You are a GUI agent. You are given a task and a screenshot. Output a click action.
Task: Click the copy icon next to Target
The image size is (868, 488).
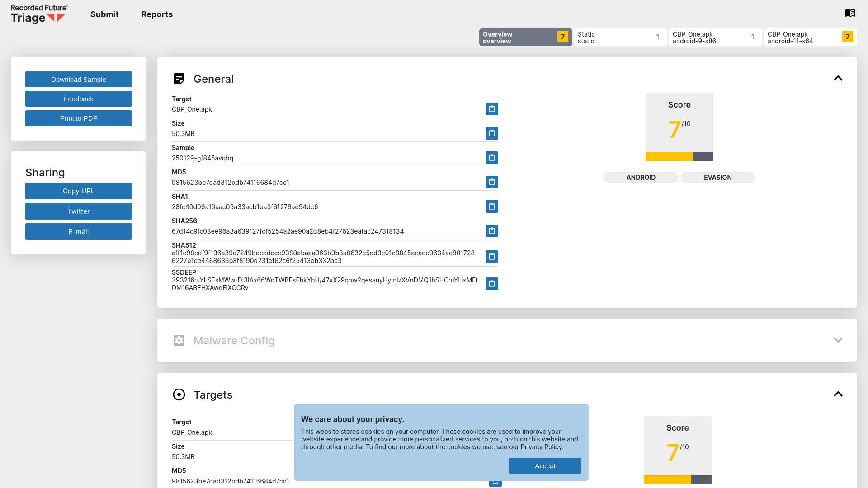pos(492,109)
